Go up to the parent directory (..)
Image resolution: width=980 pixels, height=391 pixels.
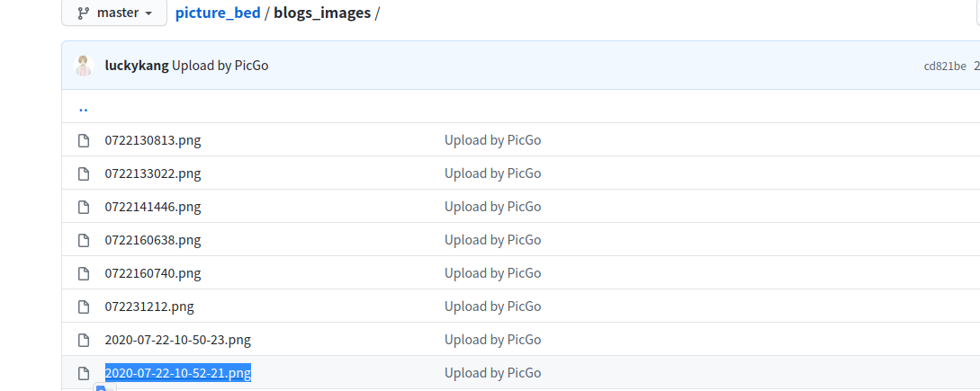(x=83, y=108)
